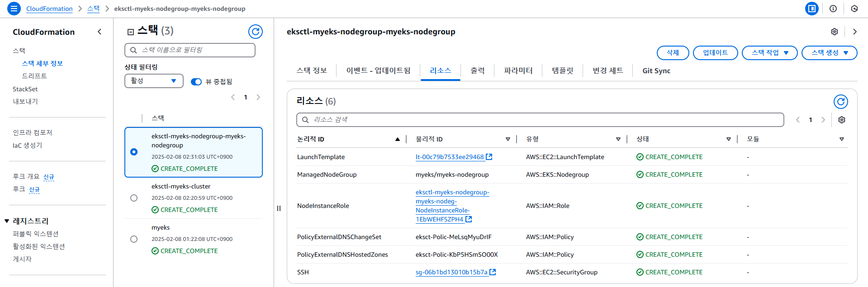Focus the stack name filter field
Viewport: 868px width, 287px height.
click(190, 50)
